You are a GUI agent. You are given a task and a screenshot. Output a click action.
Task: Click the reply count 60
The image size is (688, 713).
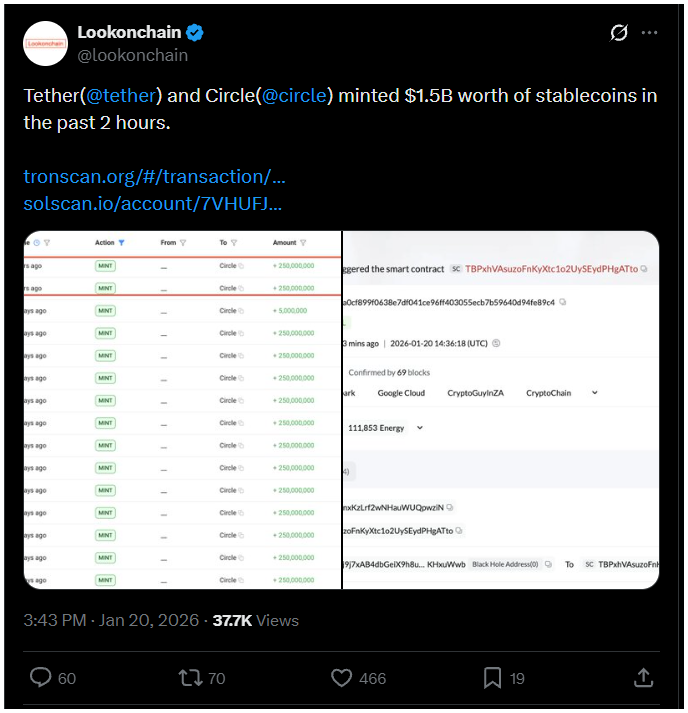pyautogui.click(x=66, y=678)
